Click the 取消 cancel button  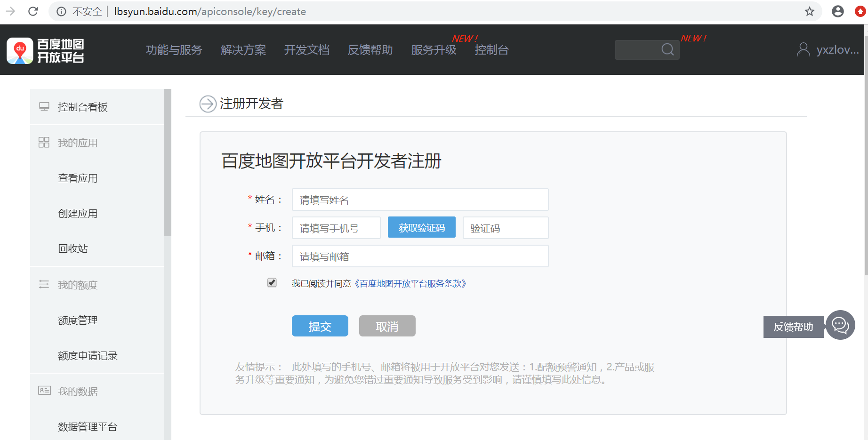click(387, 326)
